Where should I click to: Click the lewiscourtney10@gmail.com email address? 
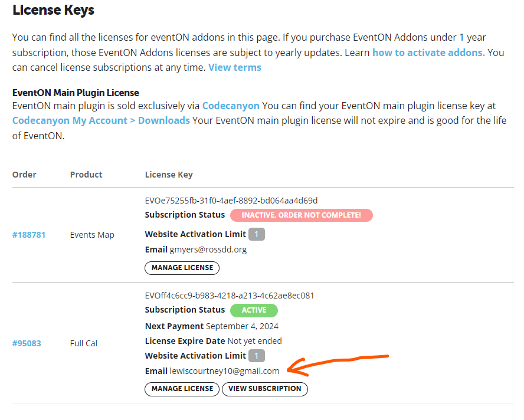point(225,371)
